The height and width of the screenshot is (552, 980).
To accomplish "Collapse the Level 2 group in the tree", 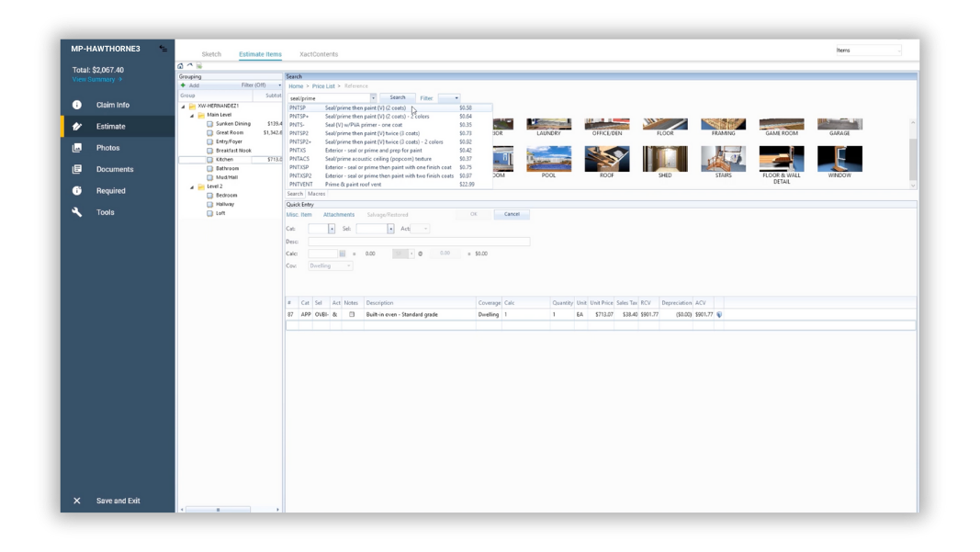I will [x=190, y=186].
